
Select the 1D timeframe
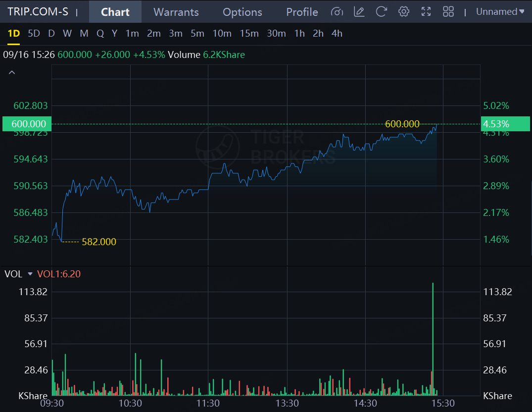tap(14, 34)
